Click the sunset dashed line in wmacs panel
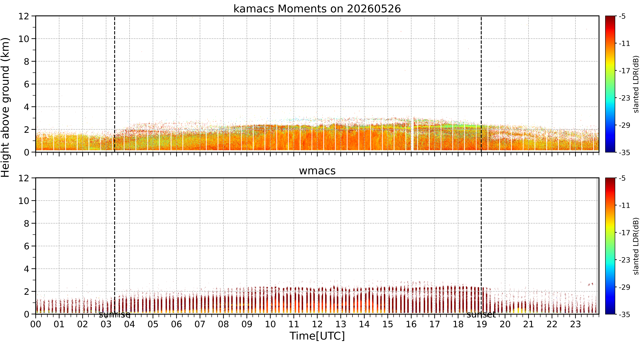The image size is (644, 346). (x=481, y=246)
